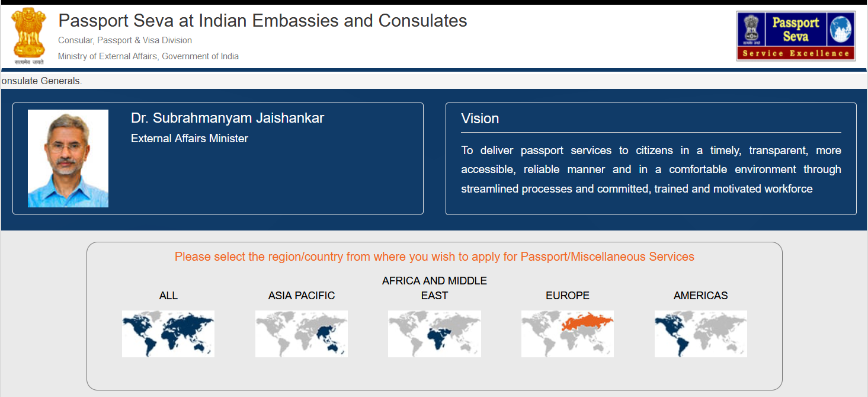Image resolution: width=868 pixels, height=397 pixels.
Task: Click the Indian national emblem logo
Action: [29, 36]
